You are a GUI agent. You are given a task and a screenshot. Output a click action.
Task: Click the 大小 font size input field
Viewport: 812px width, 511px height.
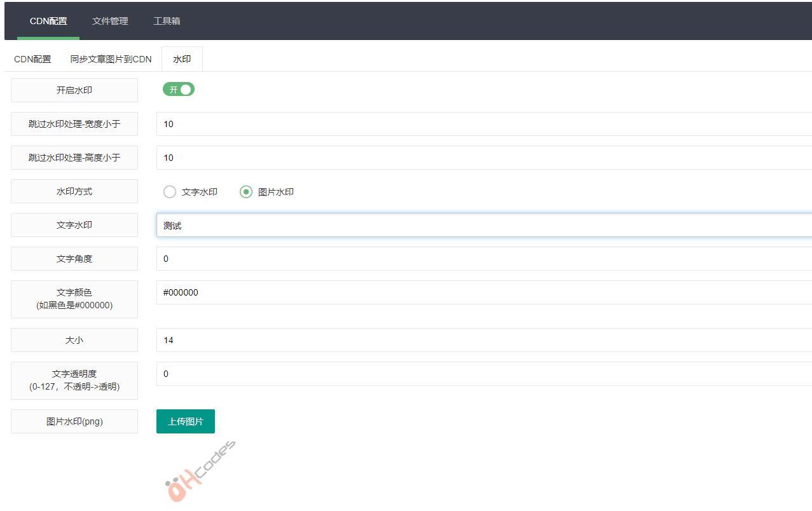click(x=483, y=340)
